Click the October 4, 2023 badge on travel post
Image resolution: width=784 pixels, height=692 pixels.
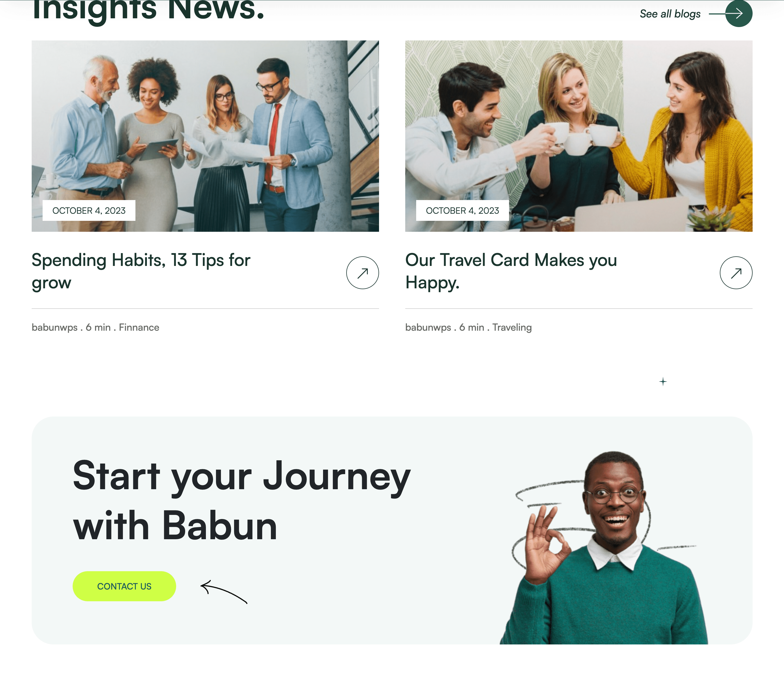[463, 210]
